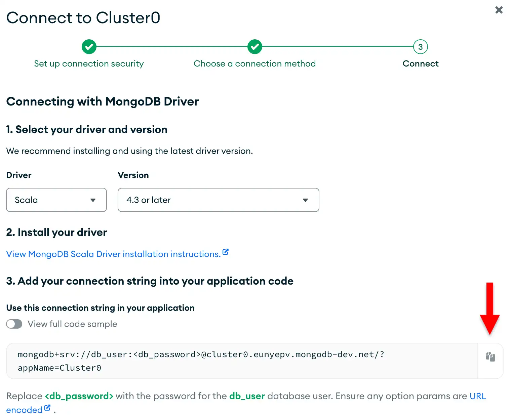Click the external link icon beside installation instructions
The image size is (511, 420).
coord(225,251)
